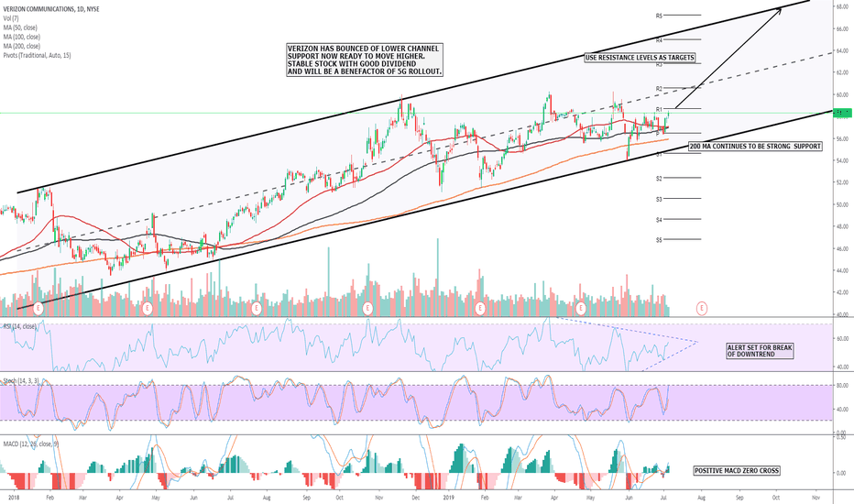The width and height of the screenshot is (854, 504).
Task: Click the 68.00 price axis label
Action: (843, 6)
